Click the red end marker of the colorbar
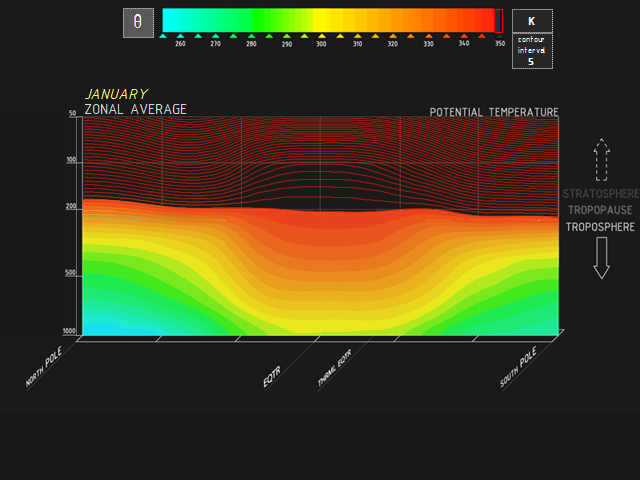Screen dimensions: 640x480 [x=499, y=21]
